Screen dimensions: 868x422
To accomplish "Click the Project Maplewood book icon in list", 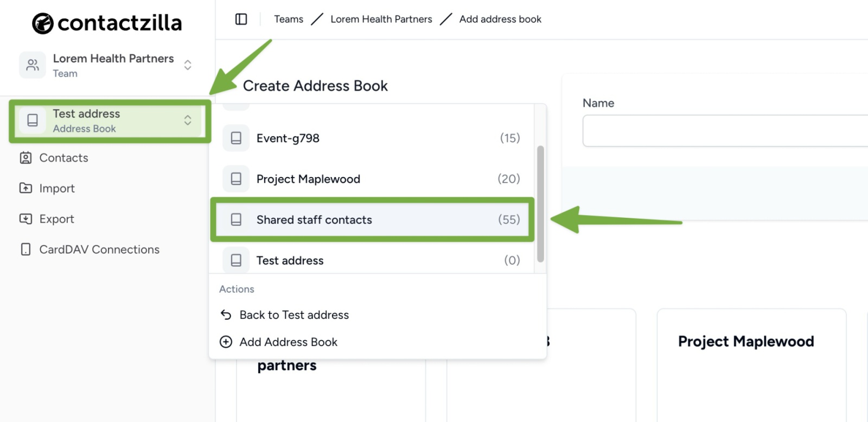I will tap(236, 179).
